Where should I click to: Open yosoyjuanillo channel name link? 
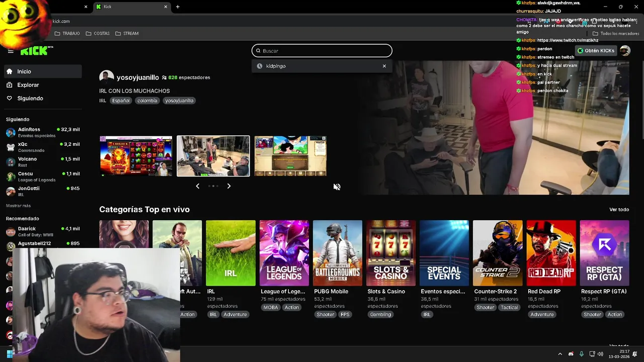tap(138, 77)
